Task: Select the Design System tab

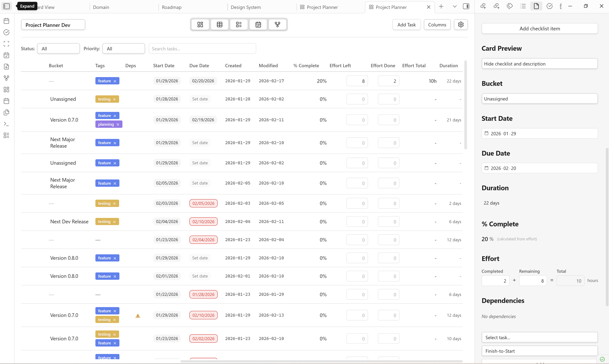Action: (246, 7)
